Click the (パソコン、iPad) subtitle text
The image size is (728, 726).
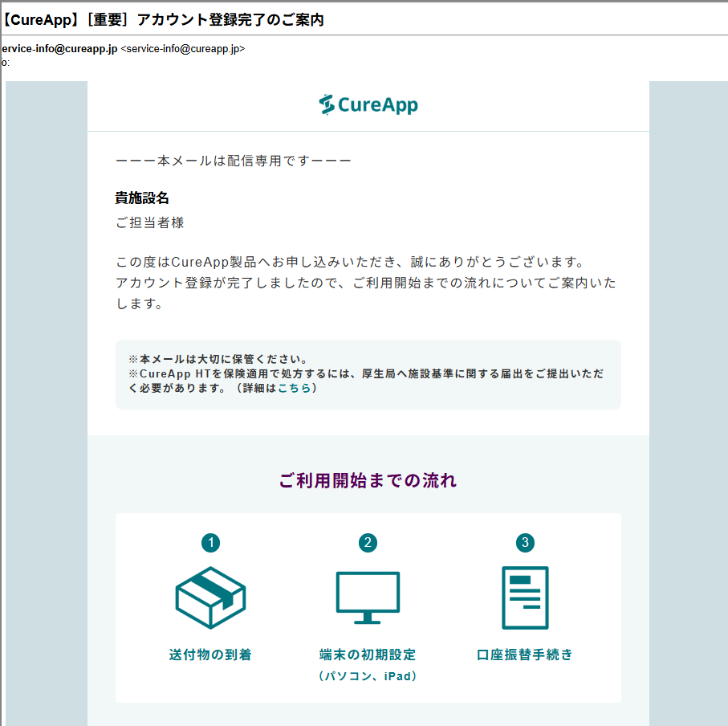pyautogui.click(x=368, y=676)
